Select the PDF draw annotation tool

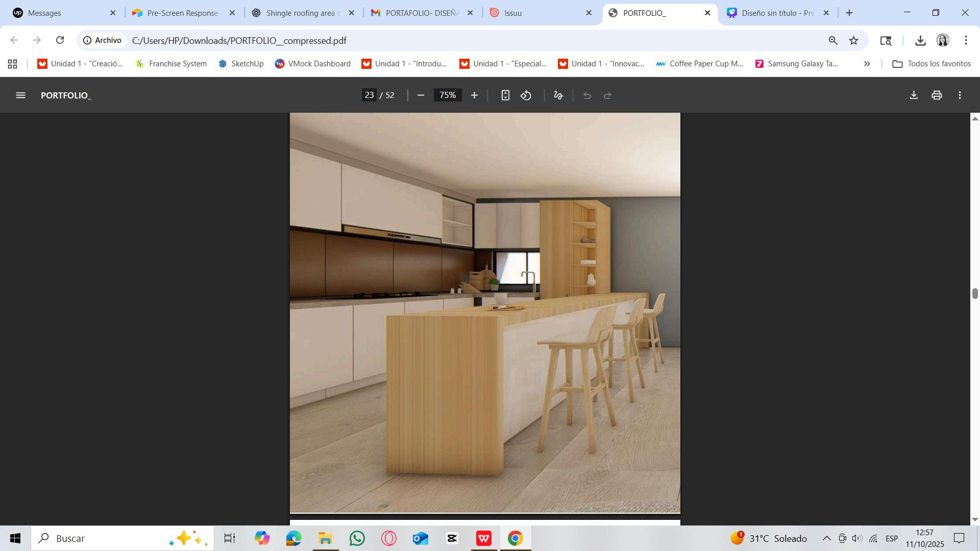pos(558,95)
